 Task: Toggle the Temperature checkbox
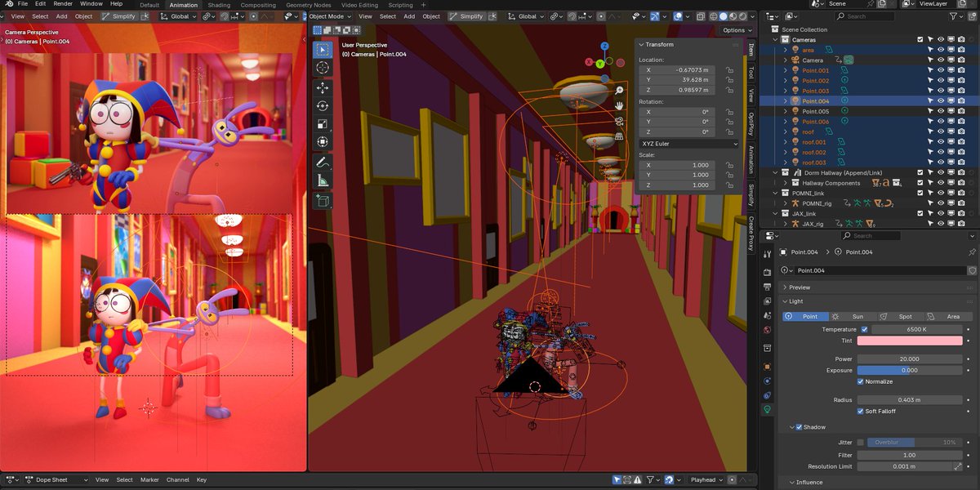[x=865, y=329]
